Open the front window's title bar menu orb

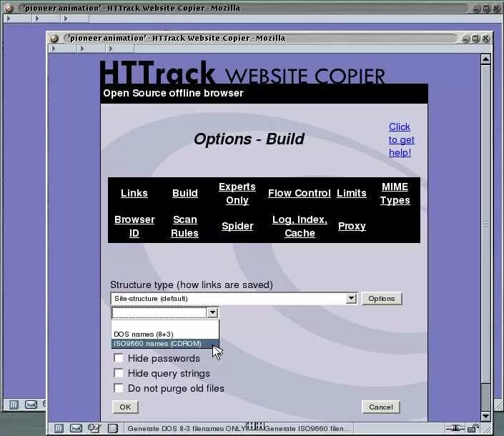click(x=54, y=39)
